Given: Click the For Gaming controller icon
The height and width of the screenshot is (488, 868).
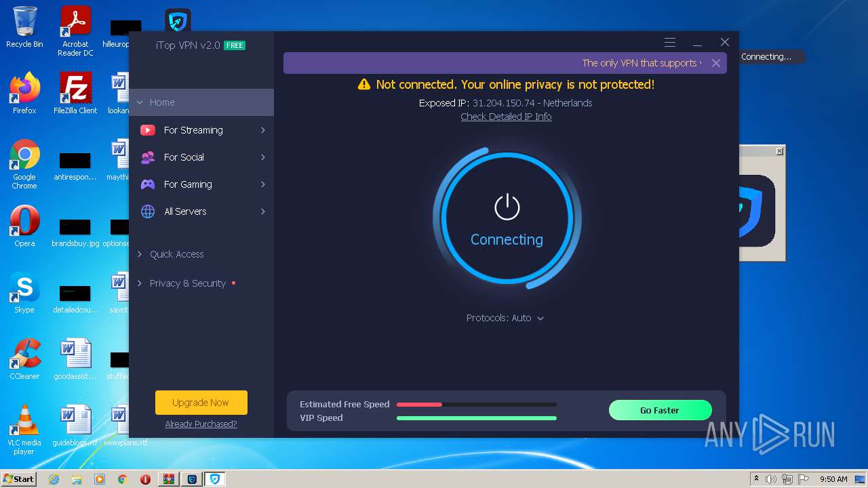Looking at the screenshot, I should (x=148, y=184).
